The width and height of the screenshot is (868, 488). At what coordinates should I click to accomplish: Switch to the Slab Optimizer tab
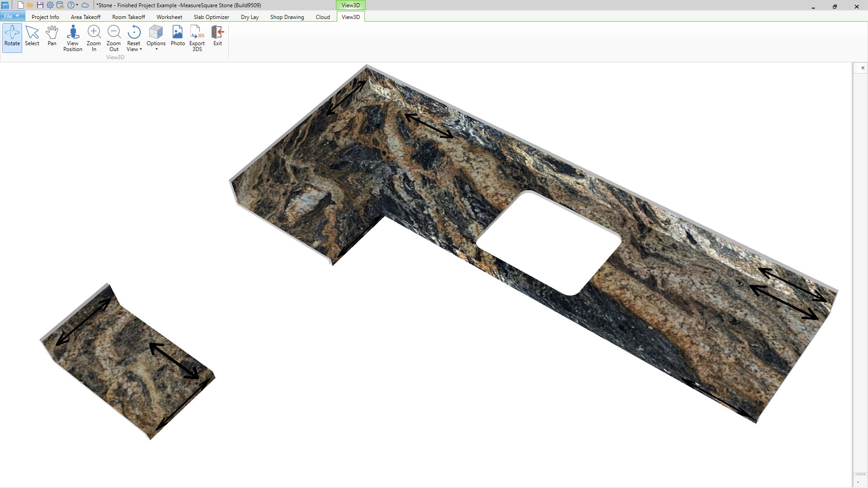211,17
